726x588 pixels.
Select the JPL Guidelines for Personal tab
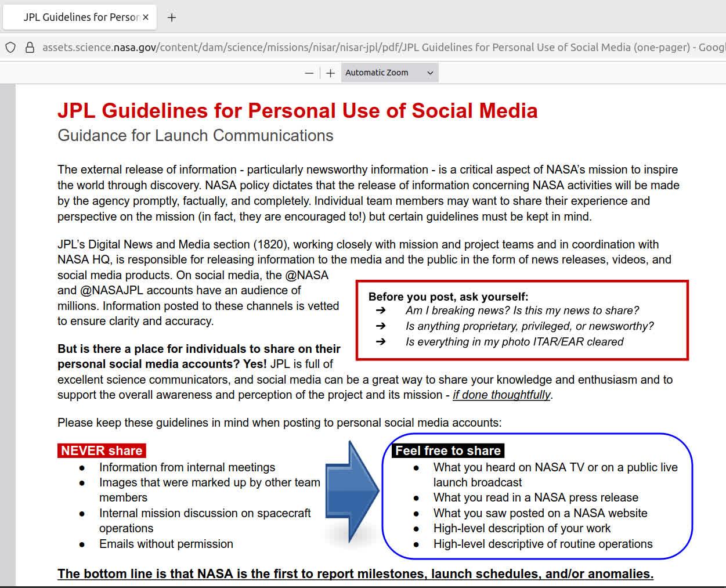coord(80,17)
